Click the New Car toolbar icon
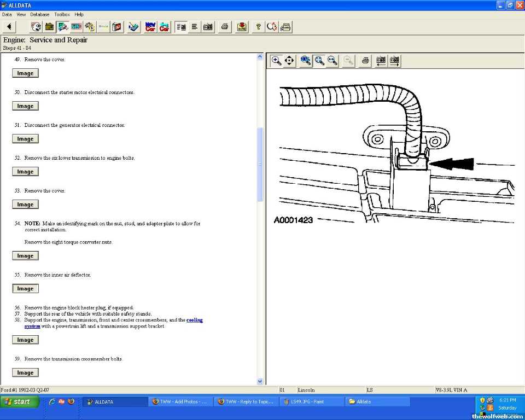This screenshot has height=420, width=525. (x=150, y=26)
